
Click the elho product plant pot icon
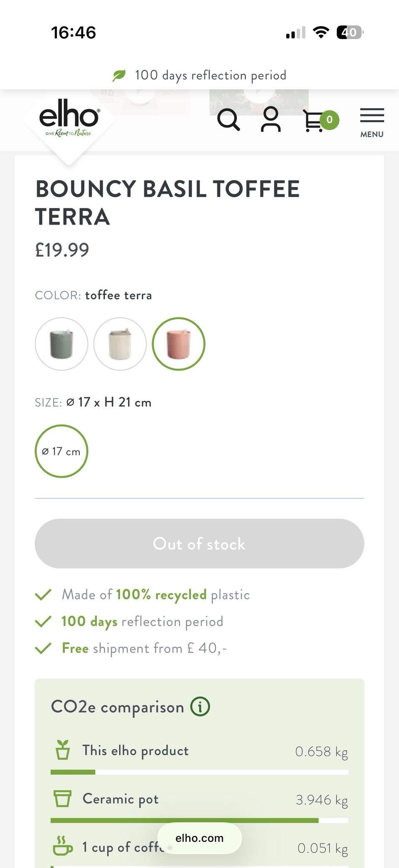tap(63, 750)
